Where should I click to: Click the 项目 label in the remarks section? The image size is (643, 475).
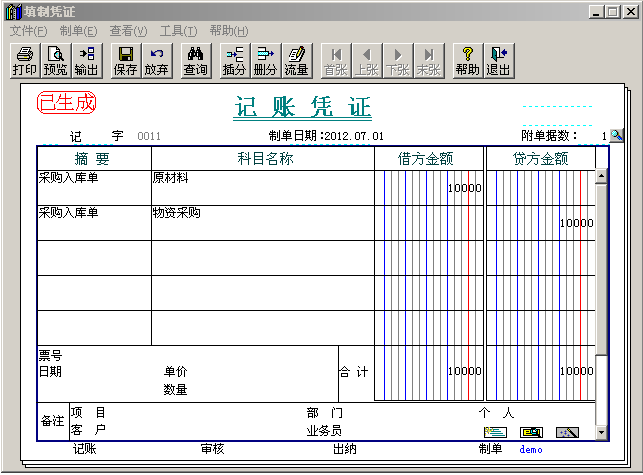pos(88,412)
